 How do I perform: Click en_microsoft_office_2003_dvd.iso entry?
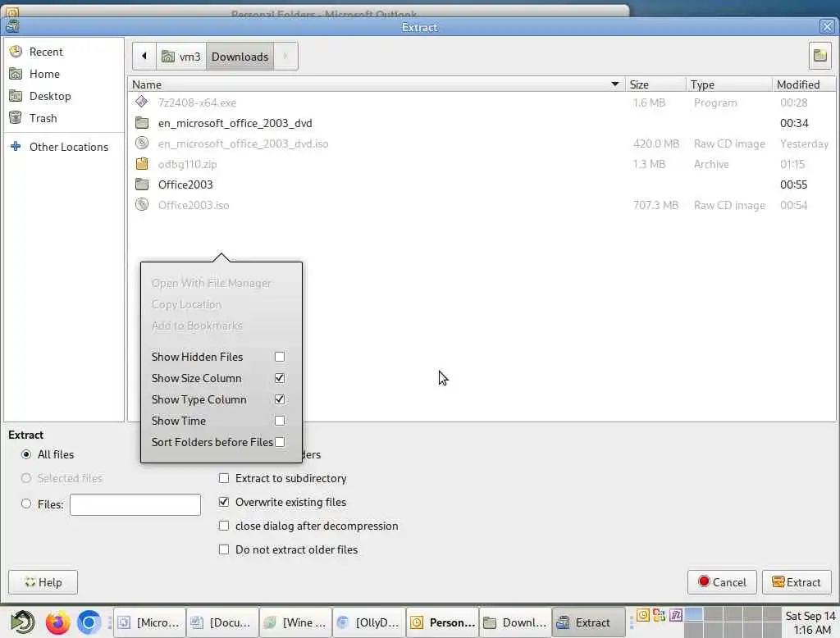click(x=482, y=144)
